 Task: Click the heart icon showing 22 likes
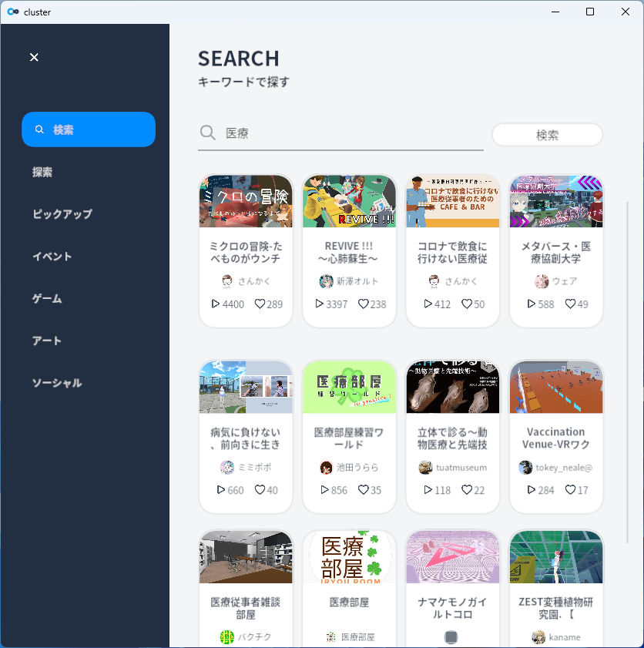467,490
